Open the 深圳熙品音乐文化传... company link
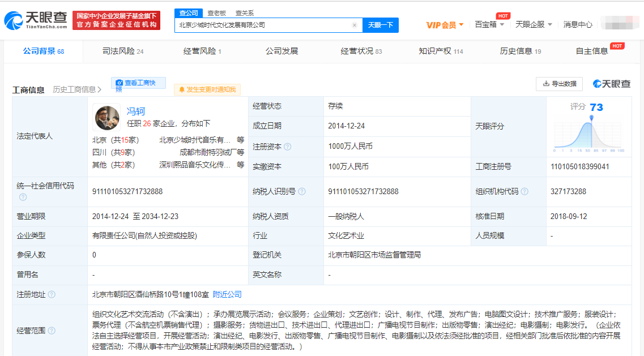This screenshot has width=644, height=356. (195, 165)
